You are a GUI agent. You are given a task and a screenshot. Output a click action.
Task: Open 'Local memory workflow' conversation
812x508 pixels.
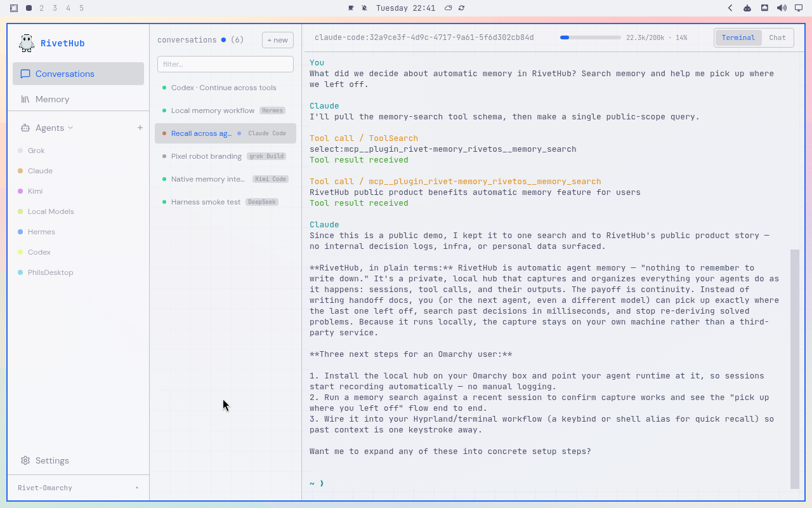pos(225,110)
